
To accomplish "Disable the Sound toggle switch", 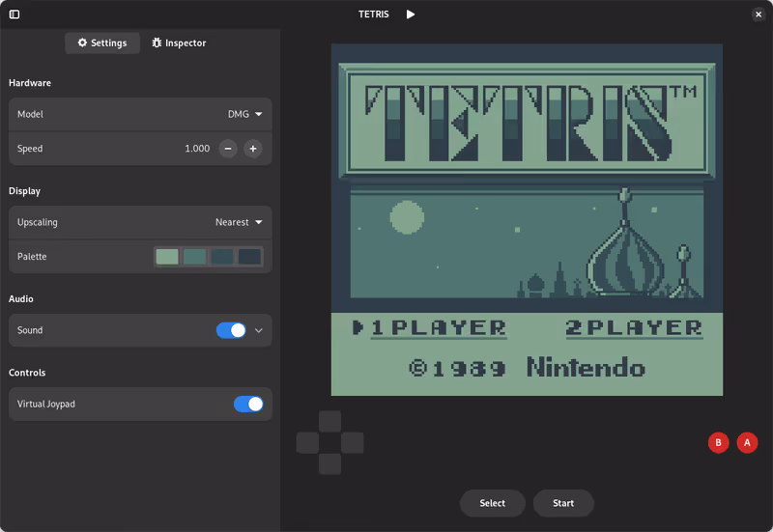I will [x=231, y=330].
